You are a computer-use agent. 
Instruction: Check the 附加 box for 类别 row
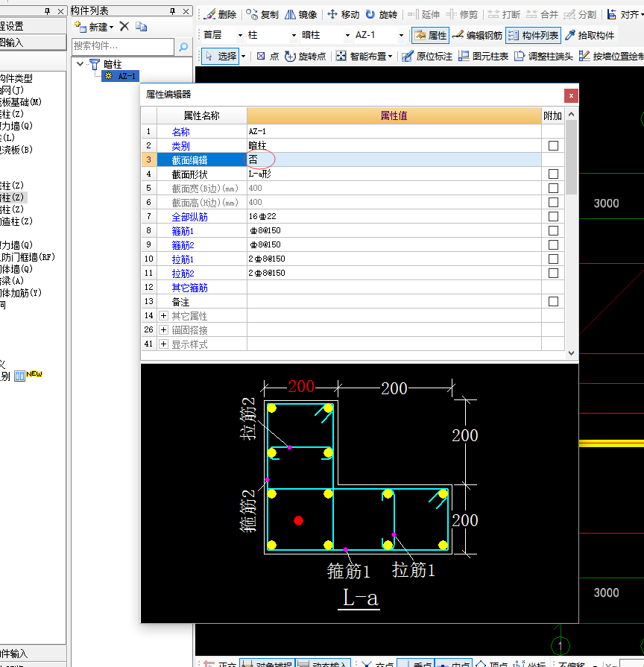point(553,146)
